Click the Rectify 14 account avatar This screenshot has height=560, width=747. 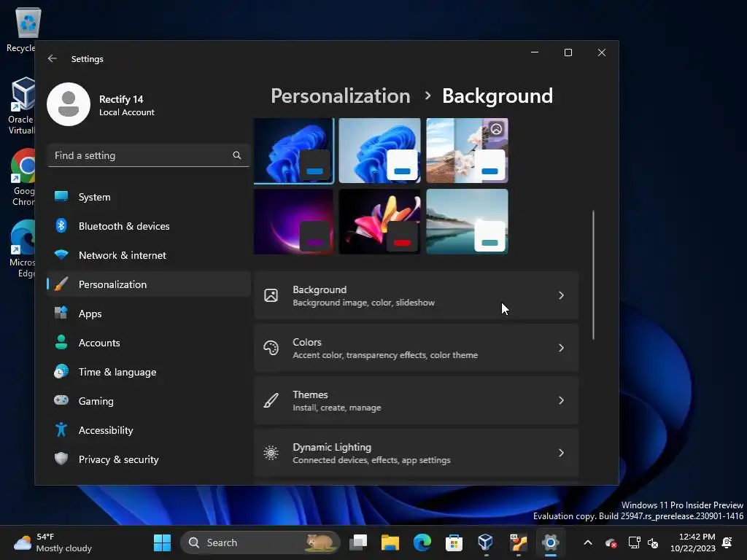(69, 104)
